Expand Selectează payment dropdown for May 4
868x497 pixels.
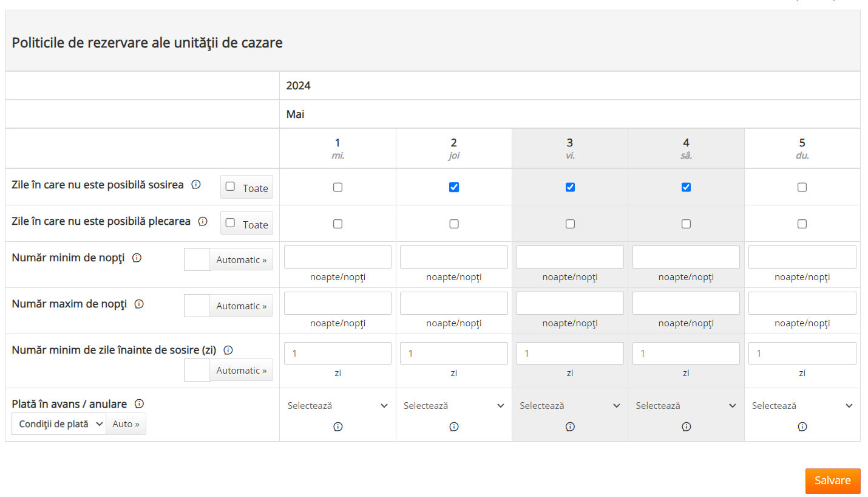(686, 406)
